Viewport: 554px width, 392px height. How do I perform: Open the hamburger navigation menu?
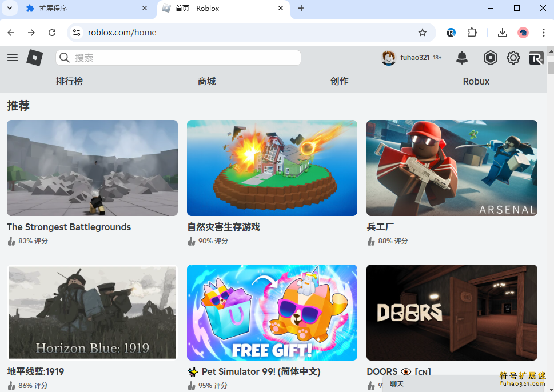tap(13, 58)
